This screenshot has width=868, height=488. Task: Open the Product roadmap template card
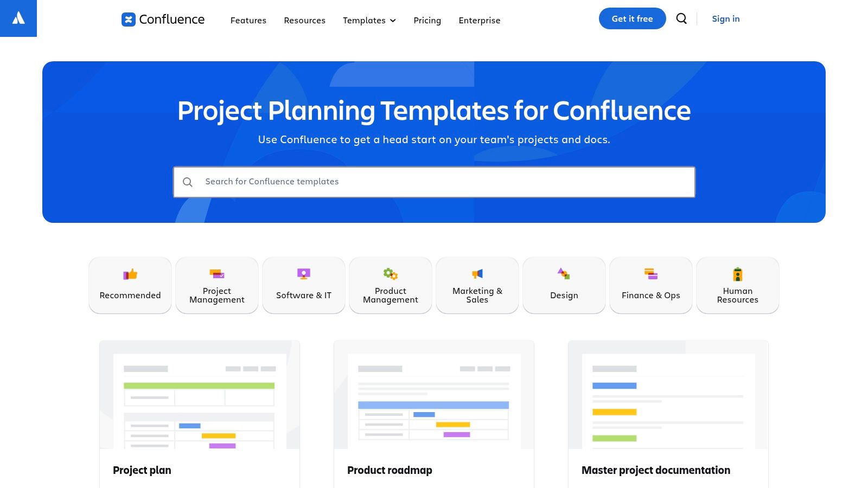(x=434, y=412)
